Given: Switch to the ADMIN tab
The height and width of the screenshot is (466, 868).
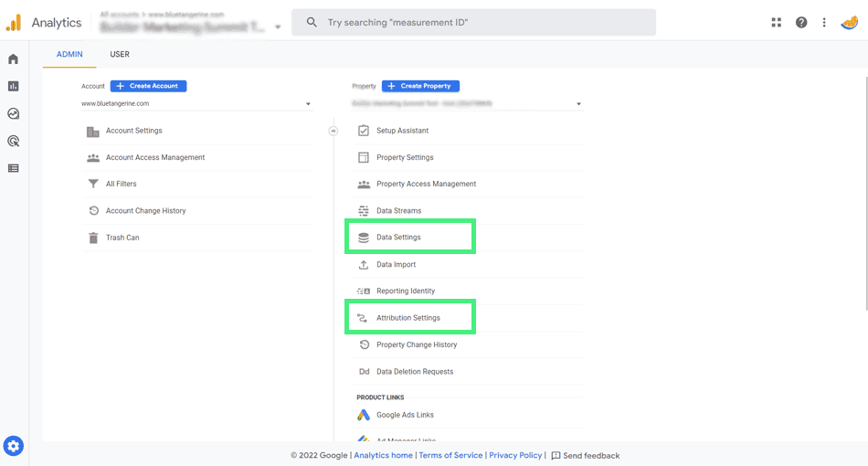Looking at the screenshot, I should [x=69, y=54].
